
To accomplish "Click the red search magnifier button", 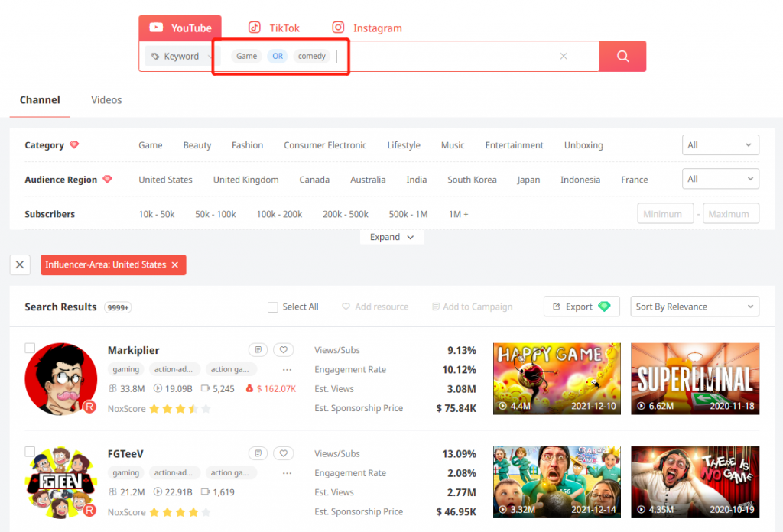I will point(622,56).
